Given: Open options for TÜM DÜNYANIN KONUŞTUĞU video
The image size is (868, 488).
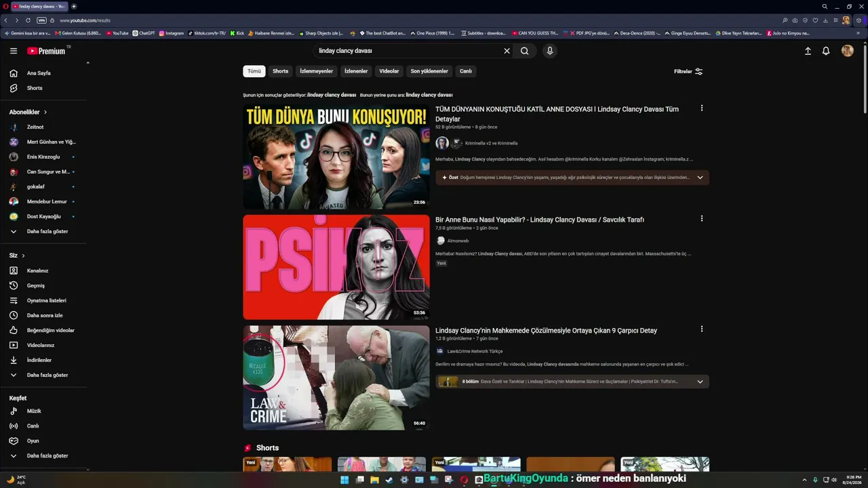Looking at the screenshot, I should [x=702, y=108].
